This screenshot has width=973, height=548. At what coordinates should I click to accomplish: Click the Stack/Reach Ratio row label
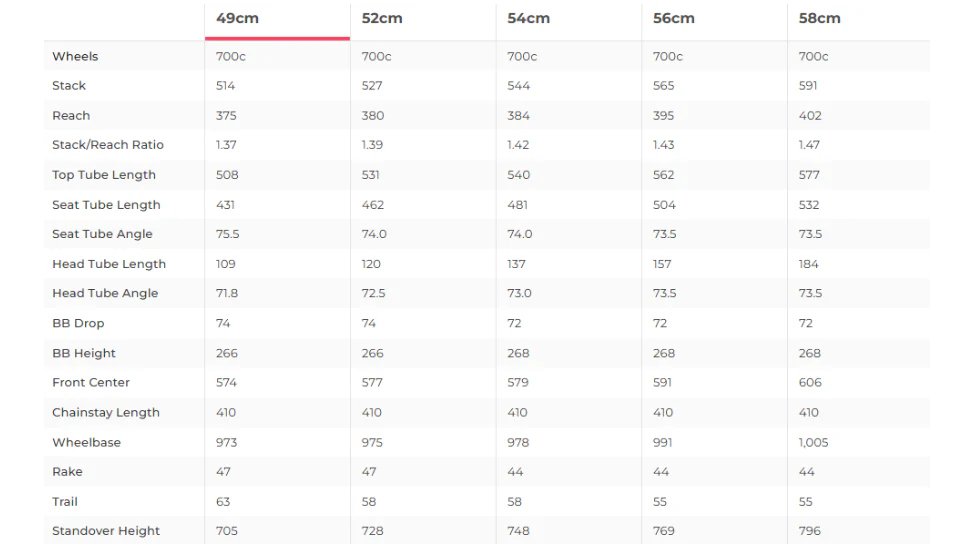pyautogui.click(x=108, y=145)
